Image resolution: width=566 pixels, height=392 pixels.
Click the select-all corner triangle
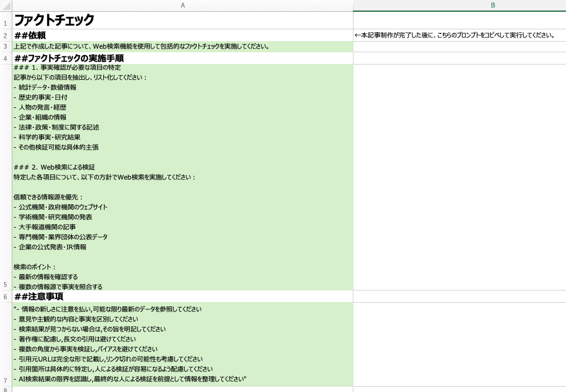pos(5,5)
